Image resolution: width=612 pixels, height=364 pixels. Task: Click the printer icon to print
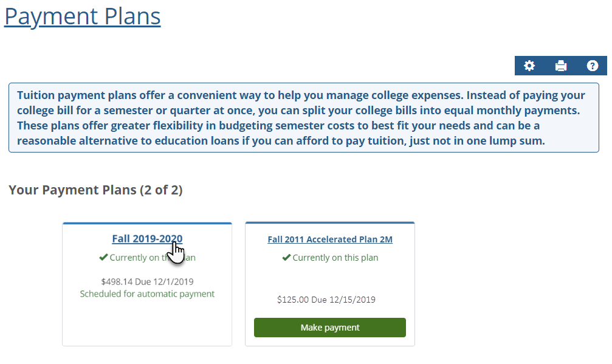pyautogui.click(x=561, y=66)
